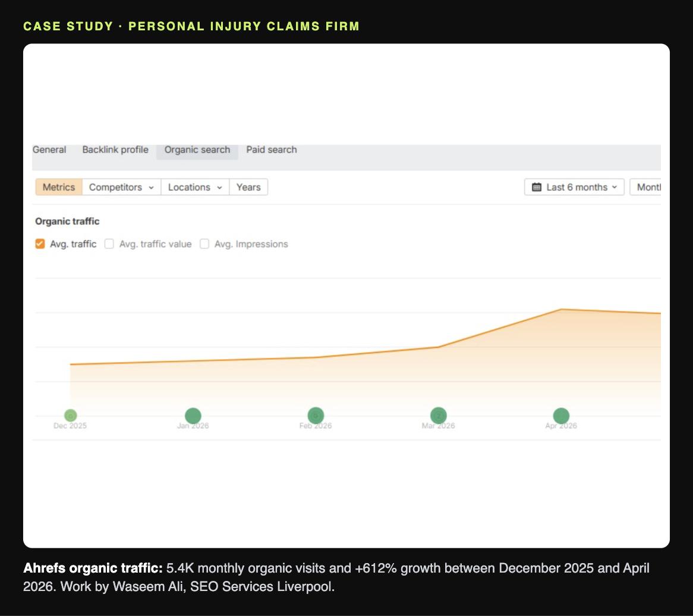Screen dimensions: 693x616
Task: Click the case study heading text
Action: (191, 26)
